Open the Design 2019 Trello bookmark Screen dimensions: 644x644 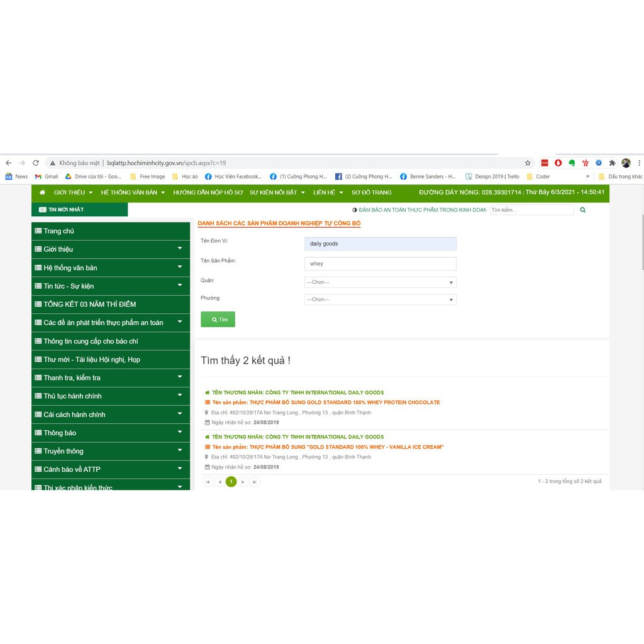tap(492, 177)
